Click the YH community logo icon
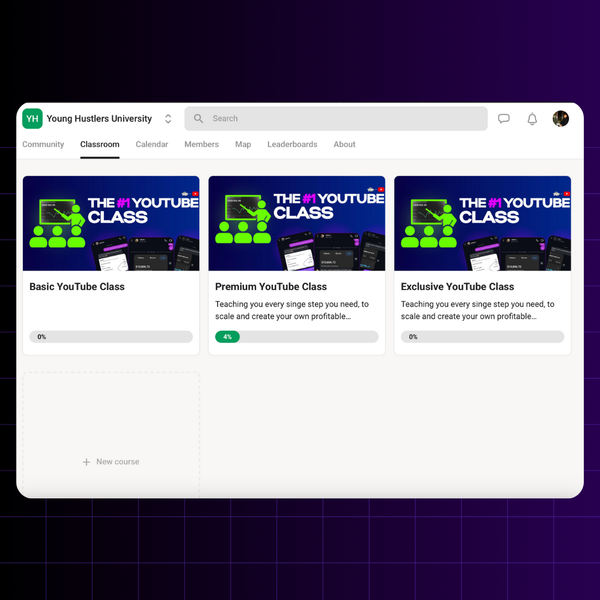This screenshot has height=600, width=600. click(32, 119)
